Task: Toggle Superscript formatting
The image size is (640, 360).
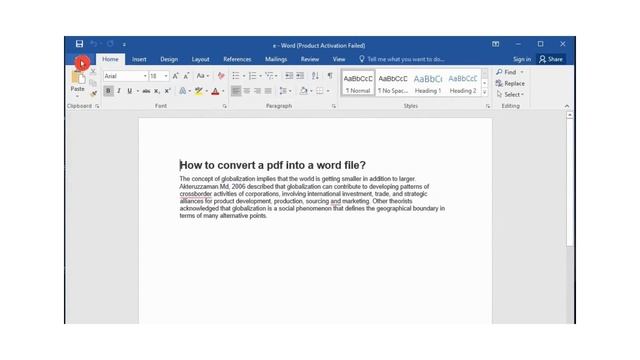Action: (x=167, y=91)
